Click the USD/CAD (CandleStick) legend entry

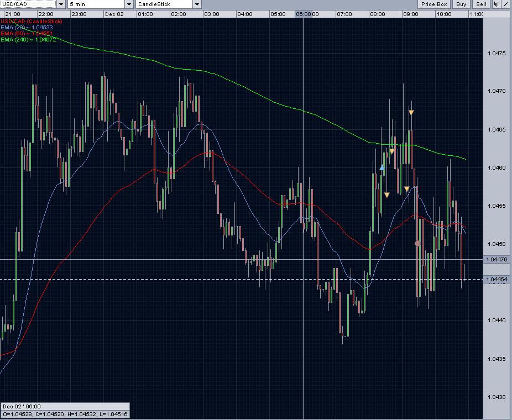(32, 21)
